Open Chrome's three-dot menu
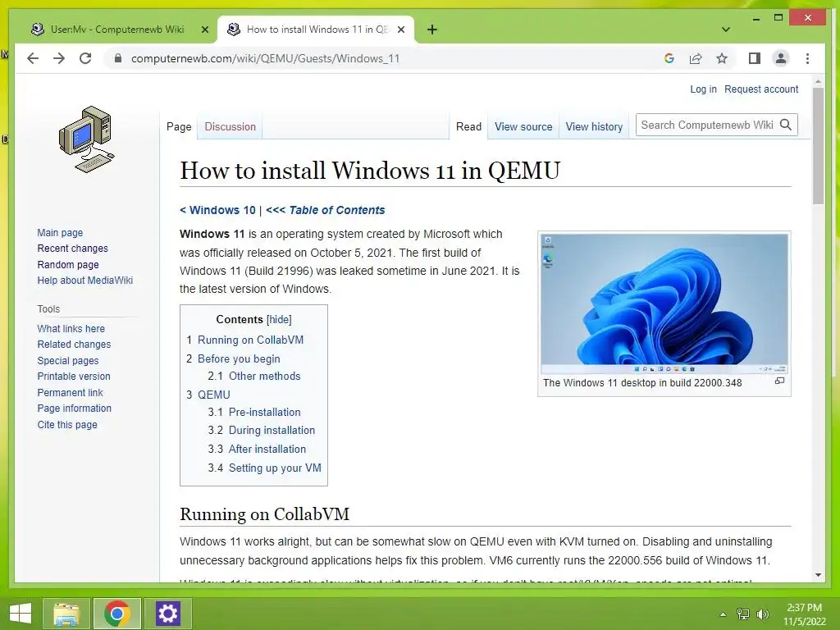This screenshot has width=840, height=630. pos(807,58)
